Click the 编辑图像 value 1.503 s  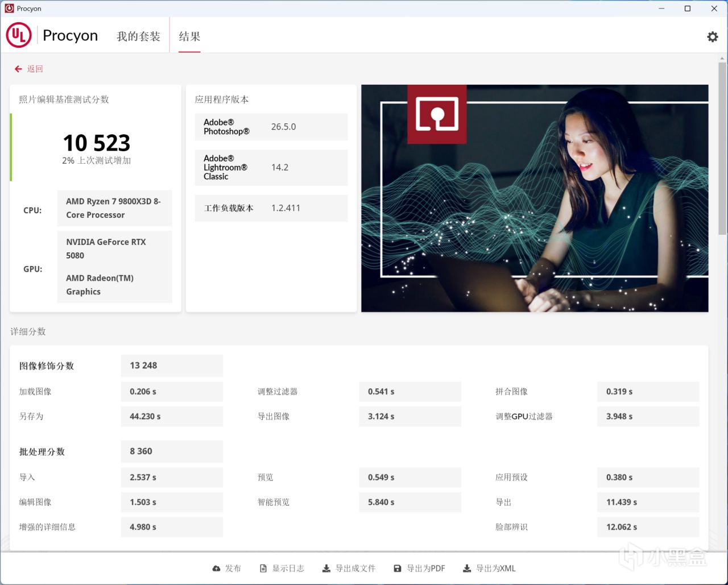(172, 503)
